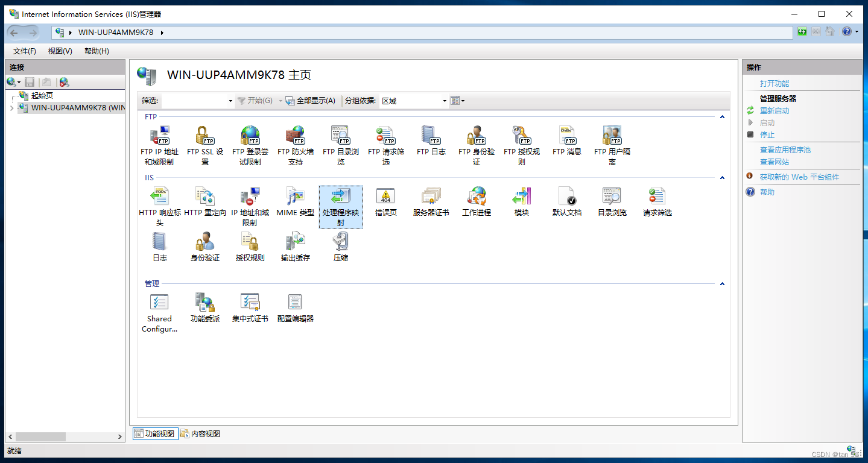Click delete connection icon in connections toolbar
868x463 pixels.
(64, 82)
